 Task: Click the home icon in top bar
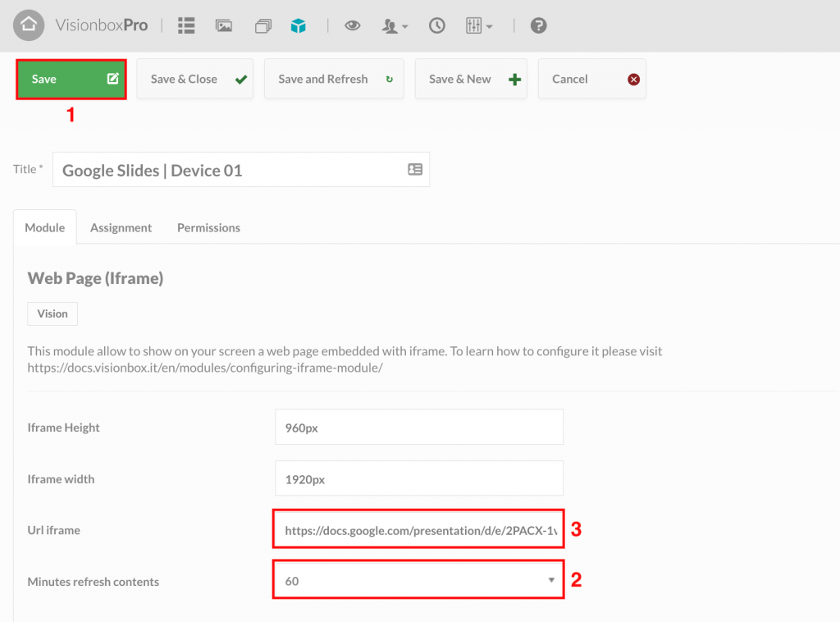pyautogui.click(x=29, y=25)
